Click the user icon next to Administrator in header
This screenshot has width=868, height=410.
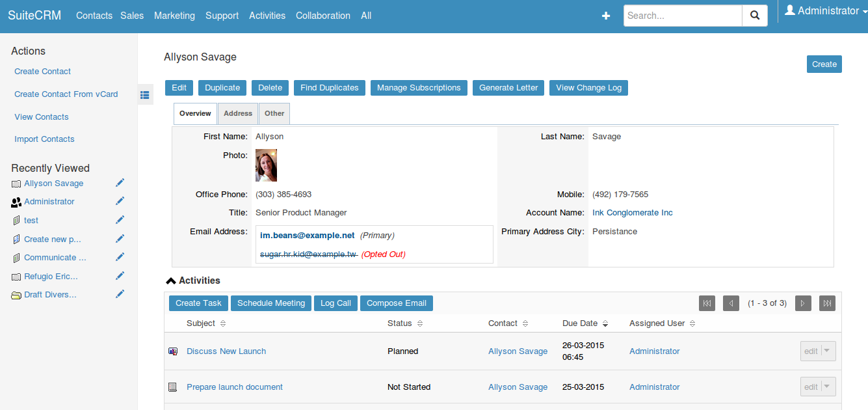(789, 10)
